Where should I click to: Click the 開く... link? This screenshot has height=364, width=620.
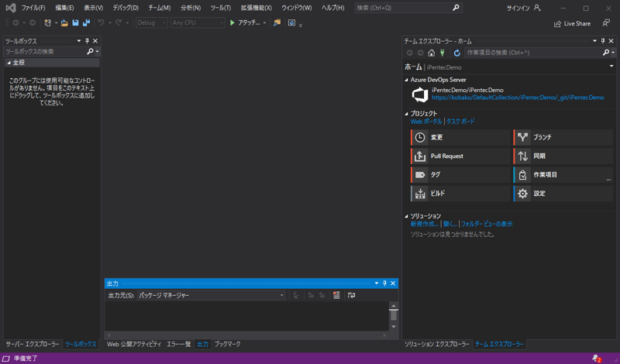(x=450, y=224)
